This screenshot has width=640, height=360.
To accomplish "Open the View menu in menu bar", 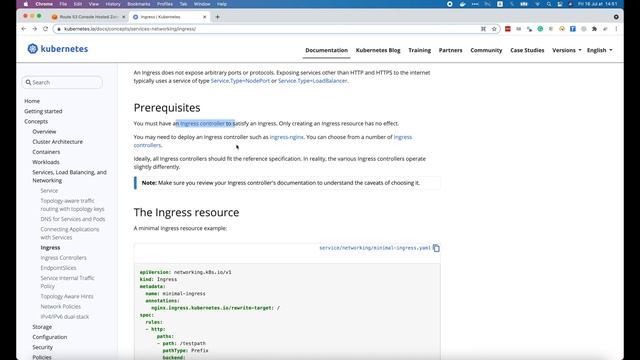I will [x=94, y=4].
